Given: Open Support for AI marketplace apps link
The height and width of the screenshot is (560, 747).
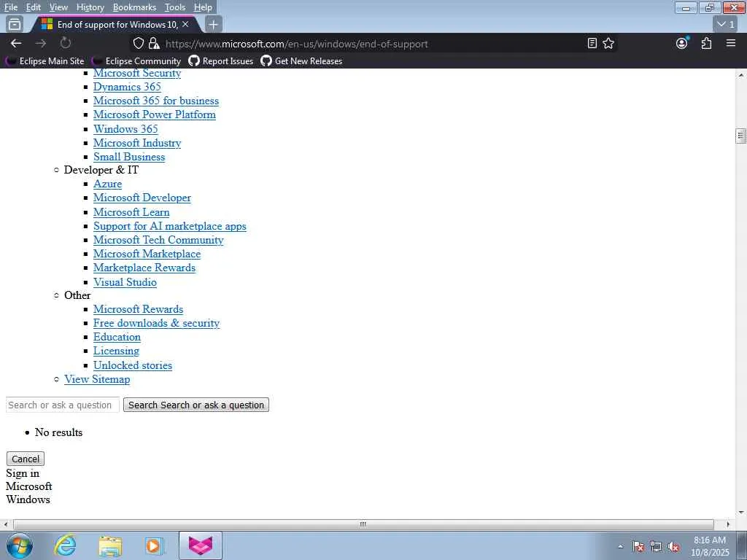Looking at the screenshot, I should (x=169, y=226).
